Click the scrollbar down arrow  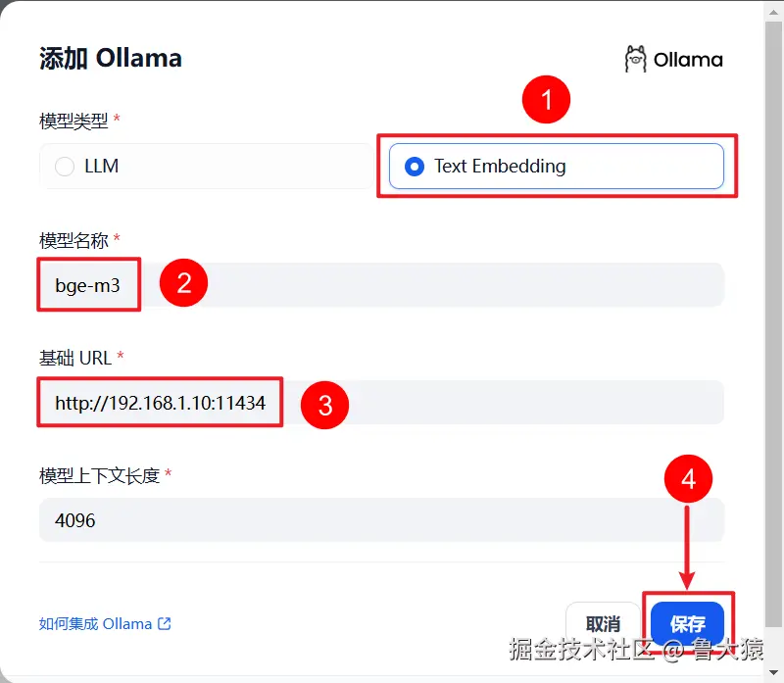[773, 672]
